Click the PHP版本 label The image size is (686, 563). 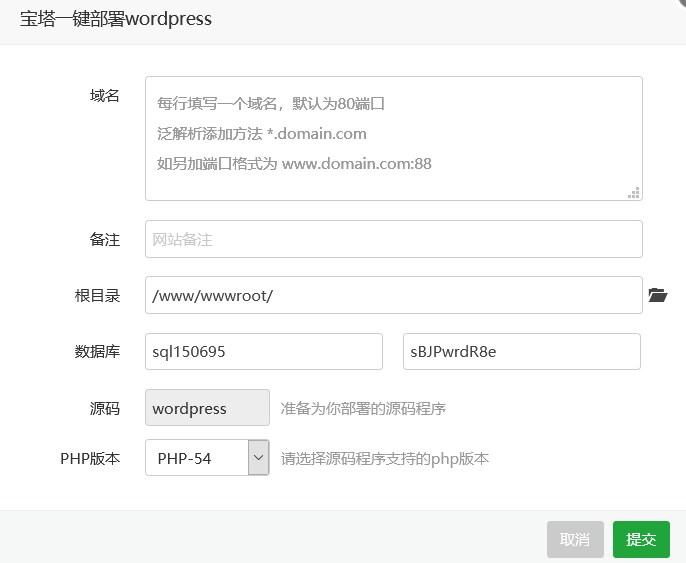90,458
